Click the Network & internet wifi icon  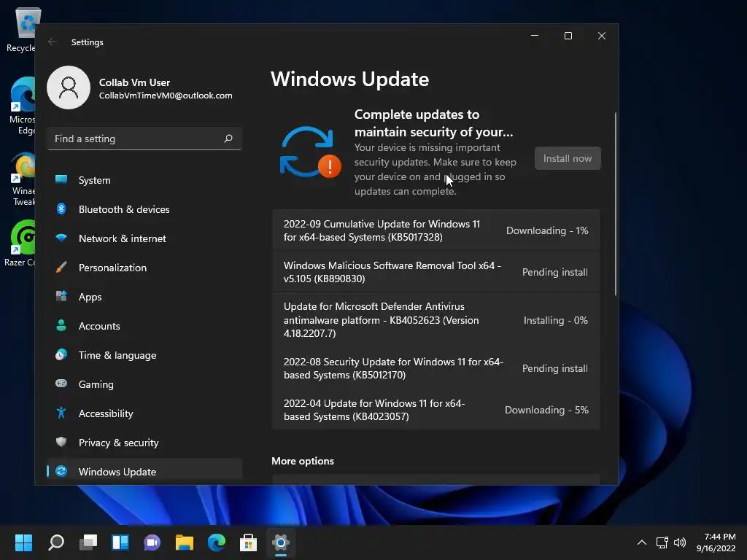tap(61, 238)
